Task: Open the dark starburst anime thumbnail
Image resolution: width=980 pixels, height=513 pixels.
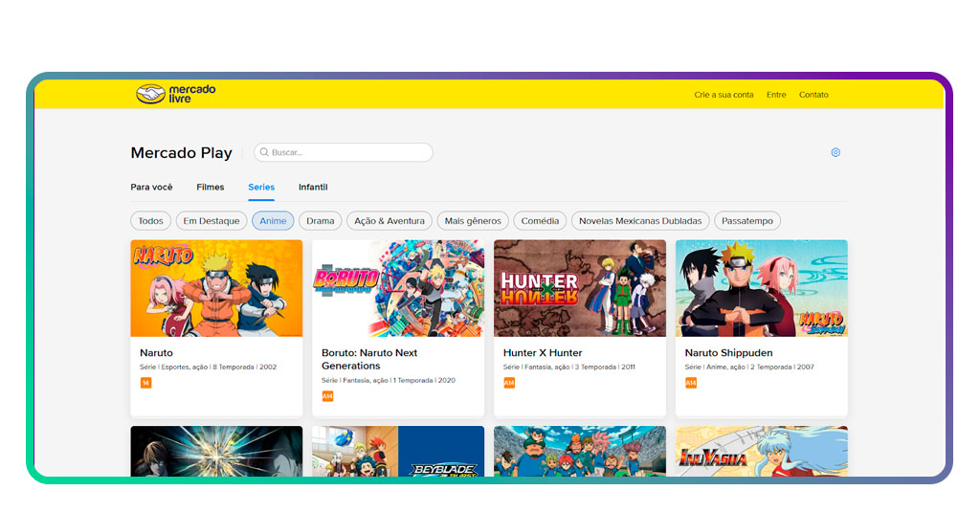Action: click(x=216, y=451)
